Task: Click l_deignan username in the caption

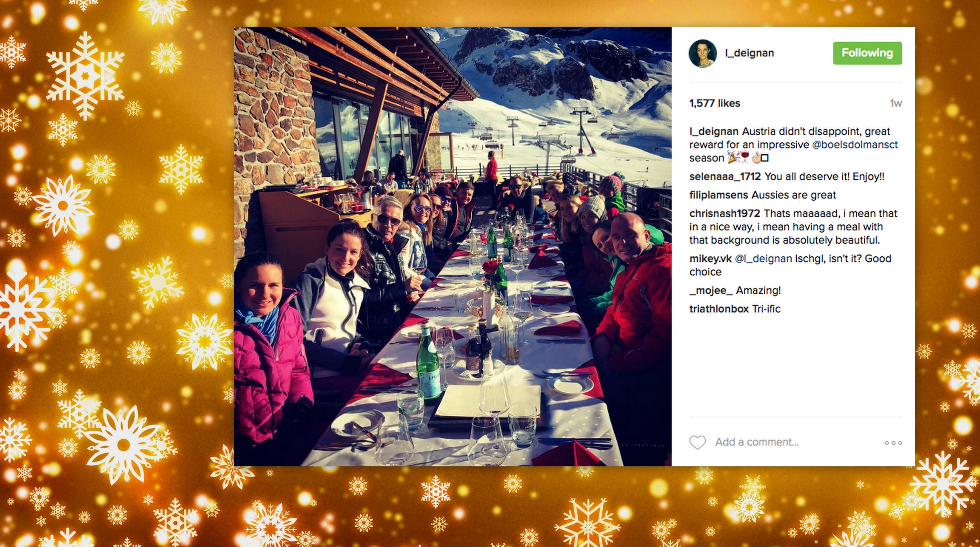Action: pos(714,132)
